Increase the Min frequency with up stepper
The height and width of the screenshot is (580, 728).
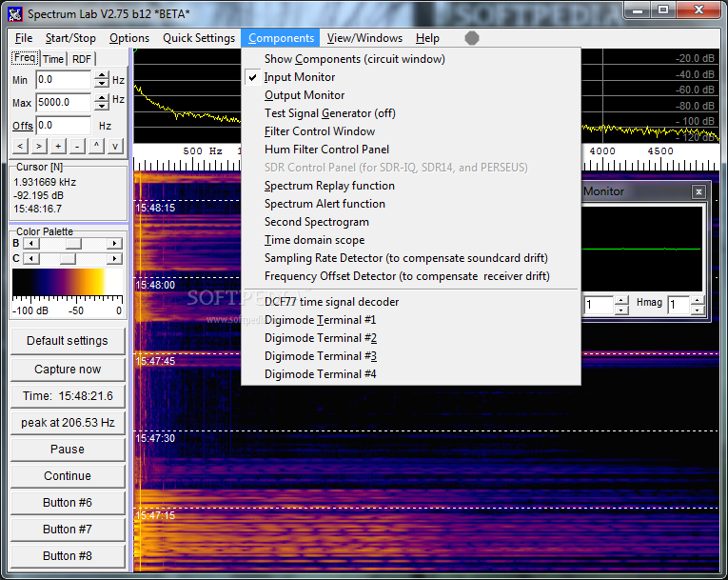point(101,76)
